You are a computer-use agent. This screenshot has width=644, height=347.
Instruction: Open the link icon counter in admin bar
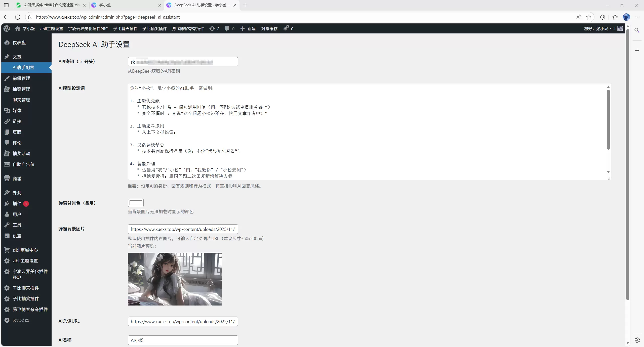289,28
